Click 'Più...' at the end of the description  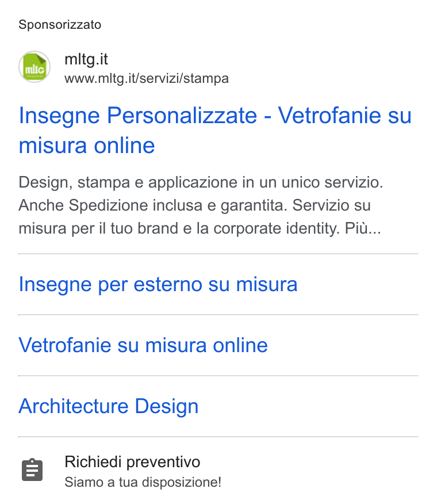[363, 228]
